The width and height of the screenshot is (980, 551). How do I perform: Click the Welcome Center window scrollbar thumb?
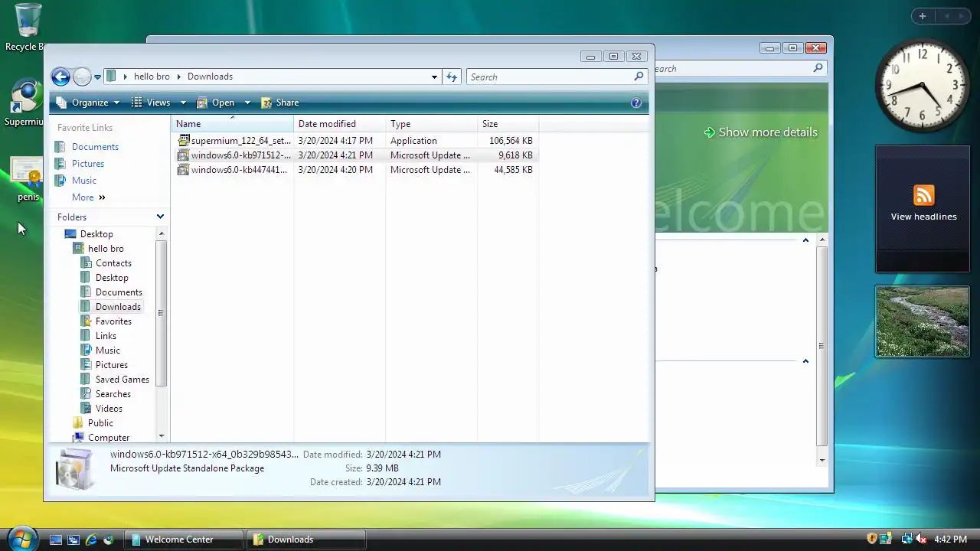tap(822, 346)
